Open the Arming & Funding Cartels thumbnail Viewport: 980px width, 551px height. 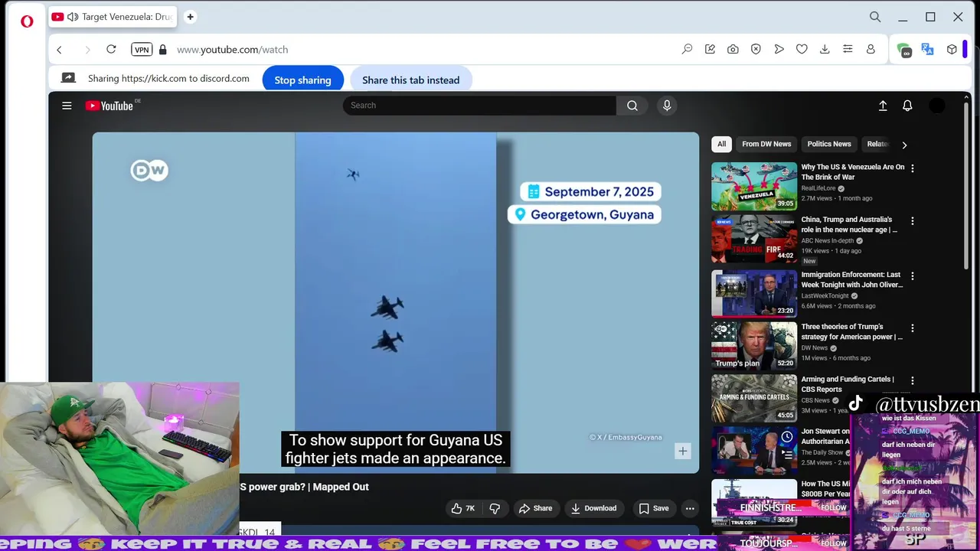click(754, 398)
